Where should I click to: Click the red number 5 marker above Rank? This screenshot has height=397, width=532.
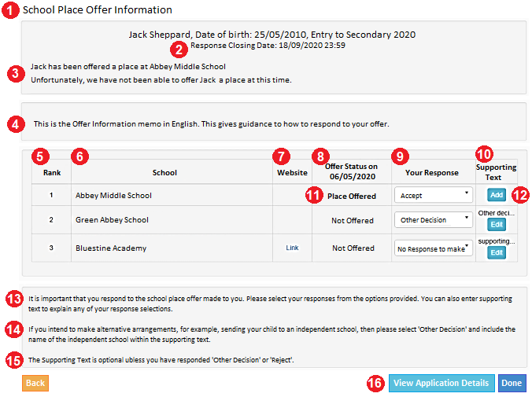[40, 156]
